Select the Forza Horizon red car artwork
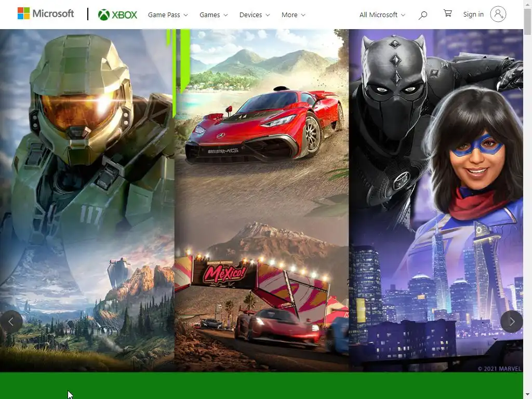 tap(262, 200)
